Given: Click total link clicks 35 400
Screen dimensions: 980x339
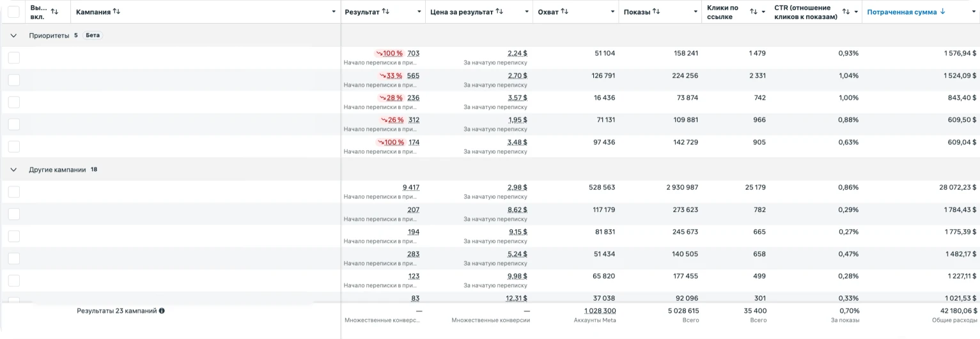Looking at the screenshot, I should (x=755, y=311).
